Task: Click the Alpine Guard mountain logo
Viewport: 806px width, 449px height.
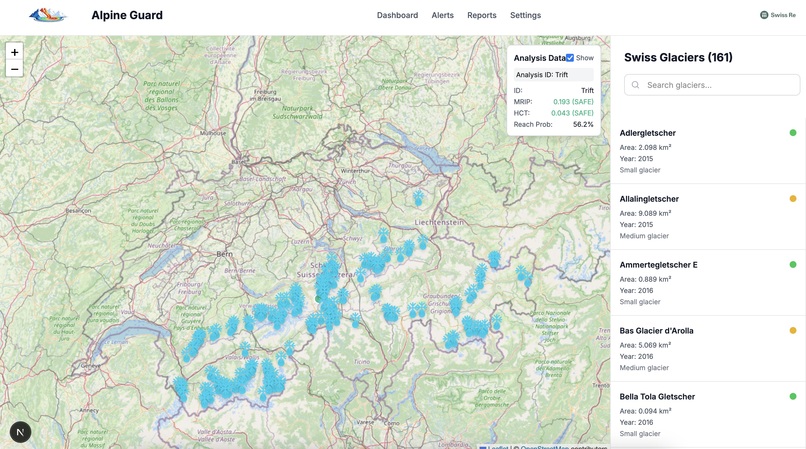Action: pyautogui.click(x=48, y=15)
